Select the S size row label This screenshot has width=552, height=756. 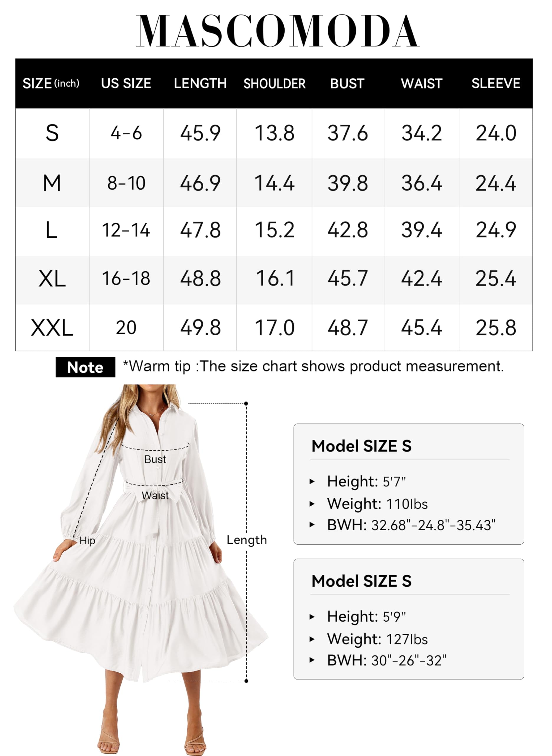52,133
